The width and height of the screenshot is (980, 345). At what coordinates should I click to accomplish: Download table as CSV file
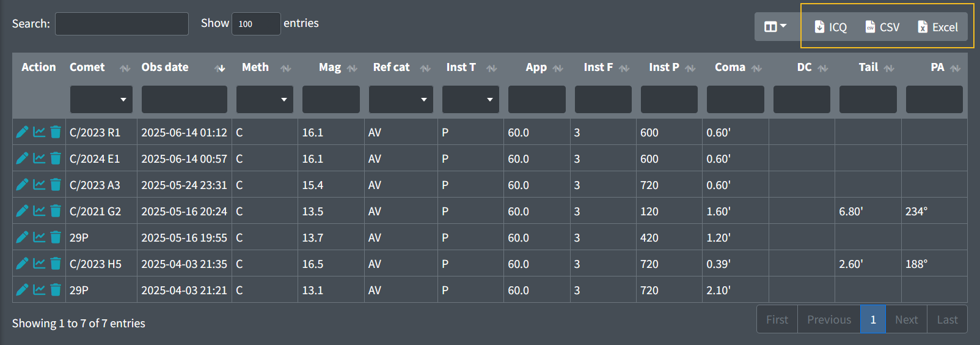[x=882, y=27]
